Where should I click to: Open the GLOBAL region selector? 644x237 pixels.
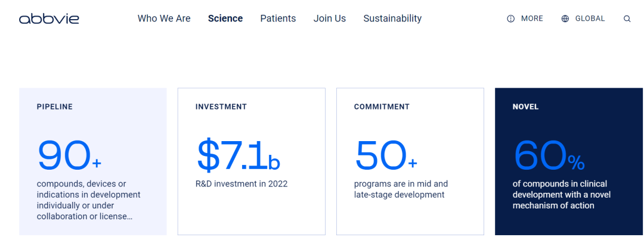coord(583,18)
